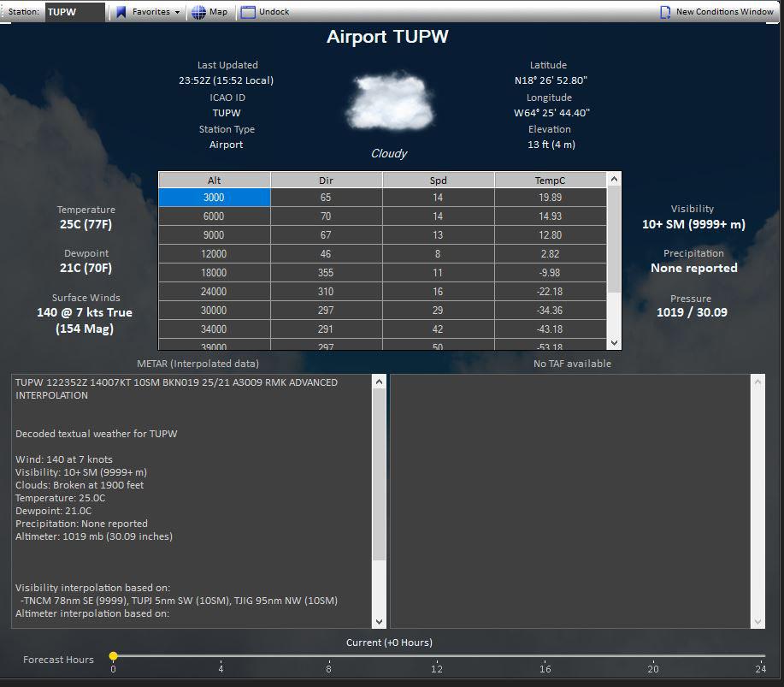
Task: Click elevation value 13 ft (4 m)
Action: click(551, 145)
